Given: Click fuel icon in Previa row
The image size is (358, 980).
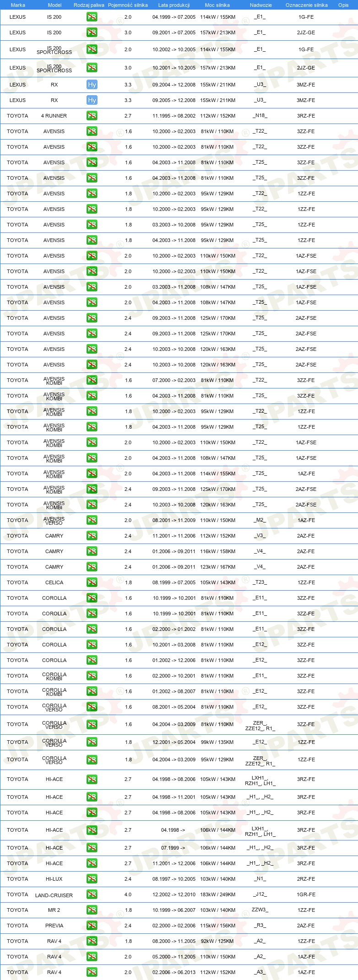Looking at the screenshot, I should tap(92, 926).
